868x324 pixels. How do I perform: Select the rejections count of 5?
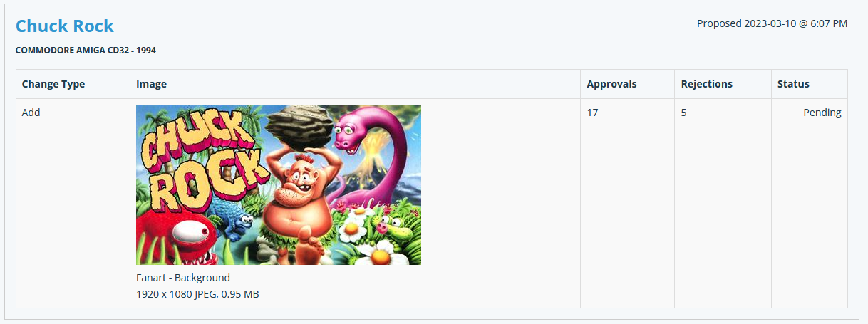tap(683, 113)
